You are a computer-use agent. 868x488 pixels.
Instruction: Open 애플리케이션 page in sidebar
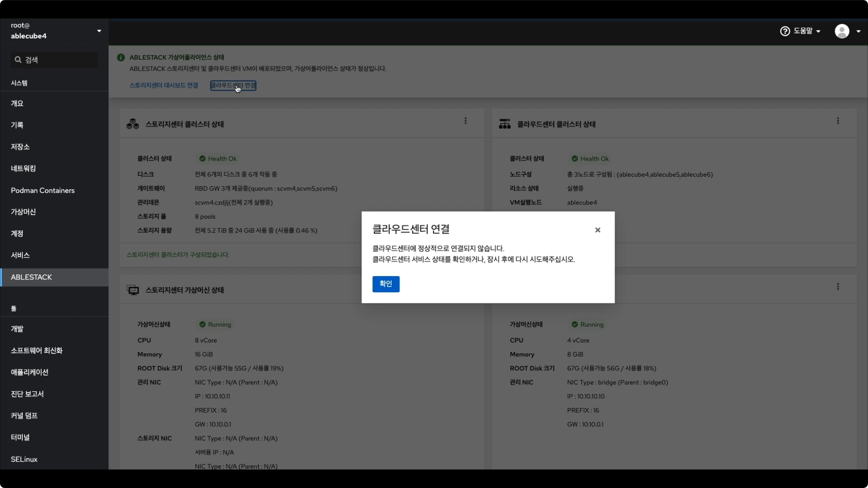coord(54,372)
